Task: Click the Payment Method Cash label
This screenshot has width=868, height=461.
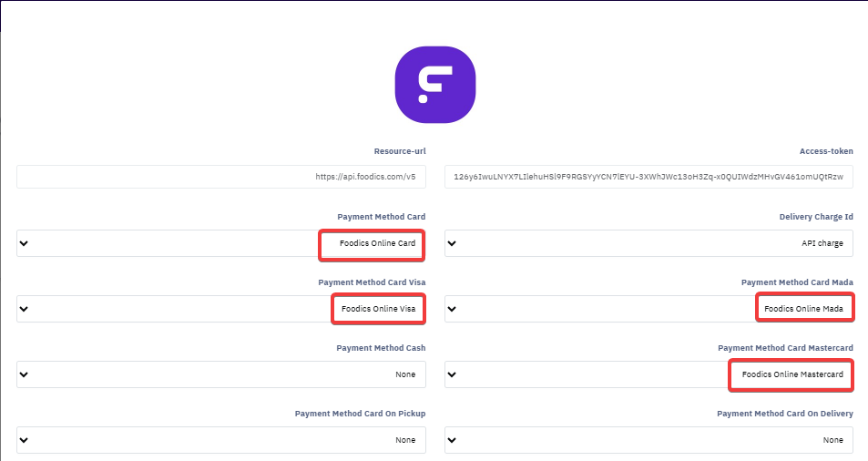Action: [x=381, y=348]
